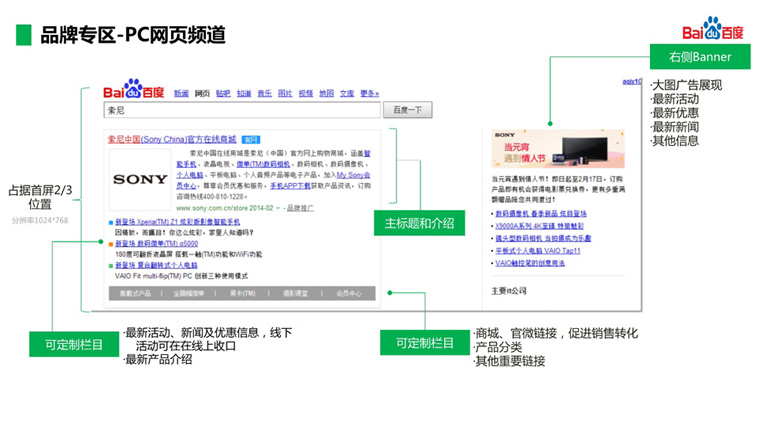Click the right 可定制栏目 green label near 商城

[425, 343]
